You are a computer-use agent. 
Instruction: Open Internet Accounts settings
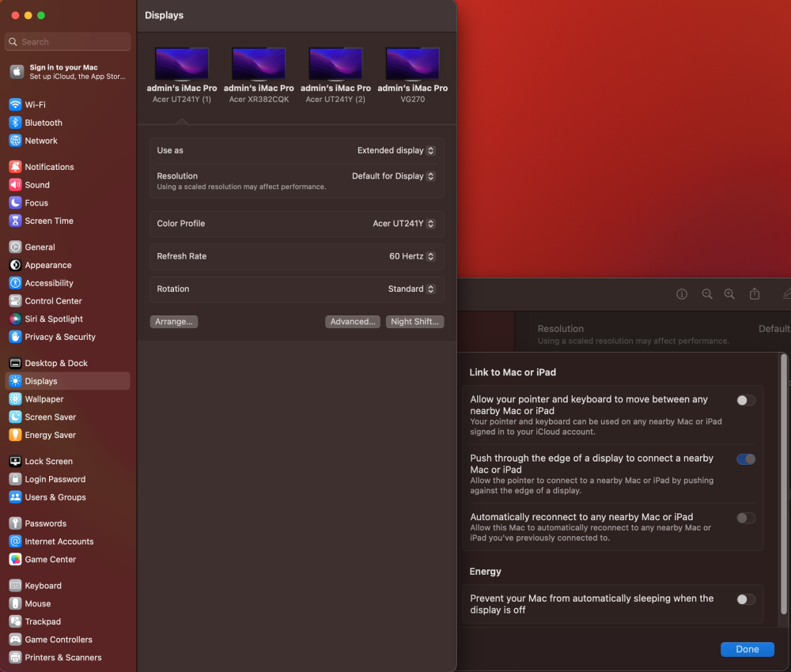click(67, 542)
